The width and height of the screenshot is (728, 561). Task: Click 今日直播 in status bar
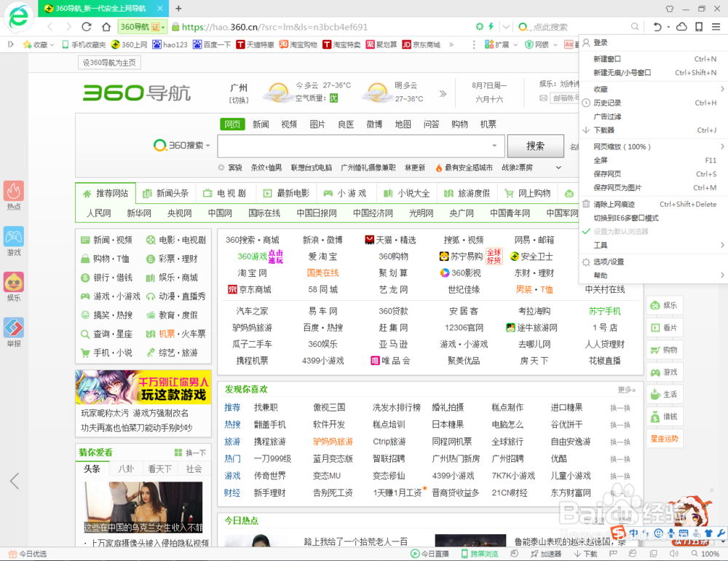pos(430,554)
